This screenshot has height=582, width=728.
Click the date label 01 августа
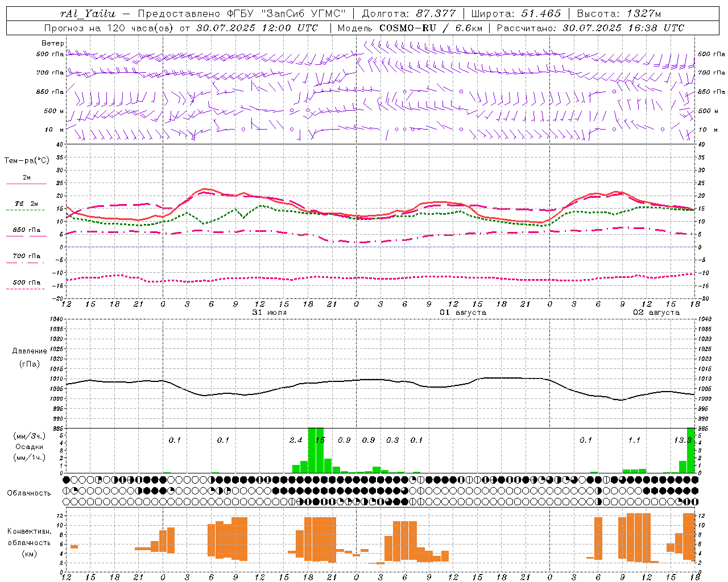point(463,313)
